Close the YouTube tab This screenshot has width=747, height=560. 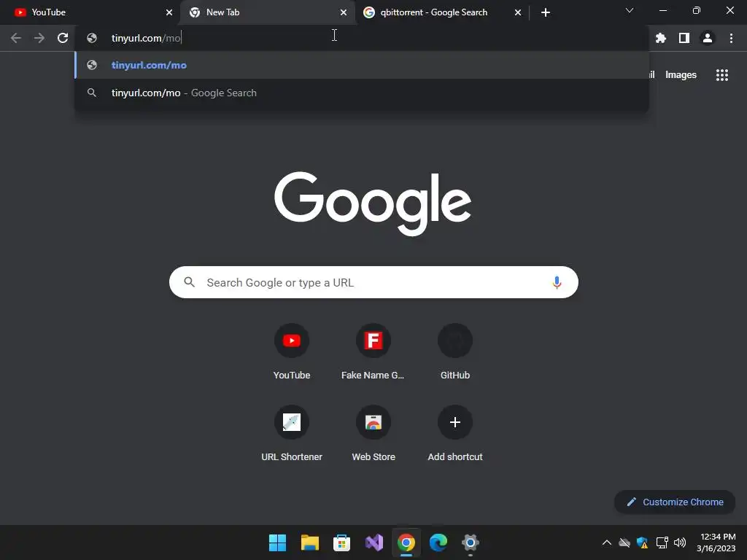point(169,12)
